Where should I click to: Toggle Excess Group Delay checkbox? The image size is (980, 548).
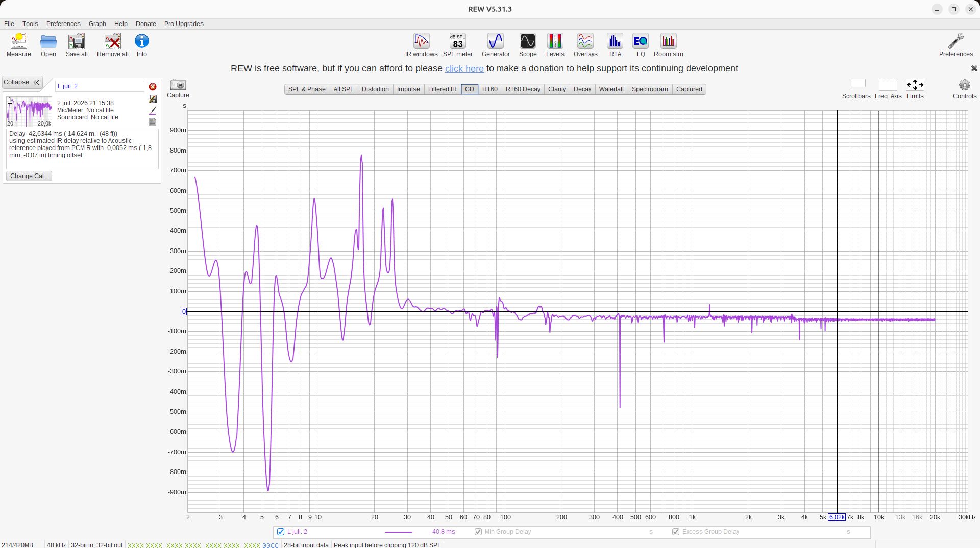pos(676,532)
